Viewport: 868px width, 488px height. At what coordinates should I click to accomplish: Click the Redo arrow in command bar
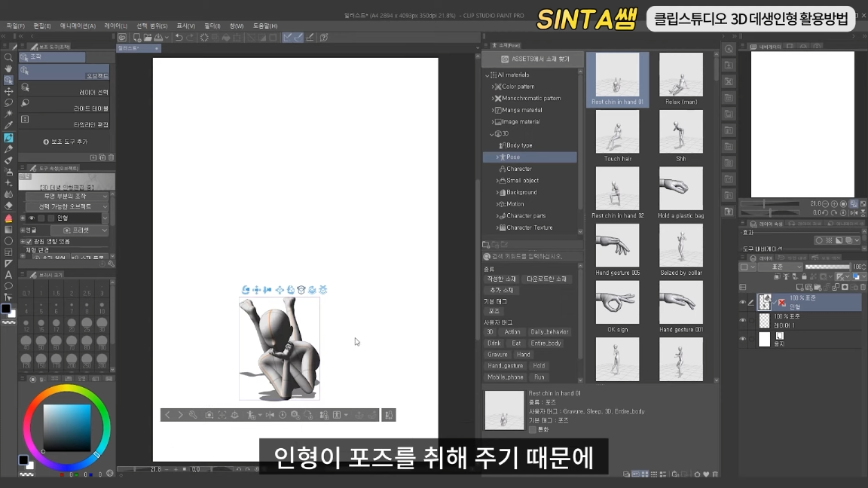190,38
